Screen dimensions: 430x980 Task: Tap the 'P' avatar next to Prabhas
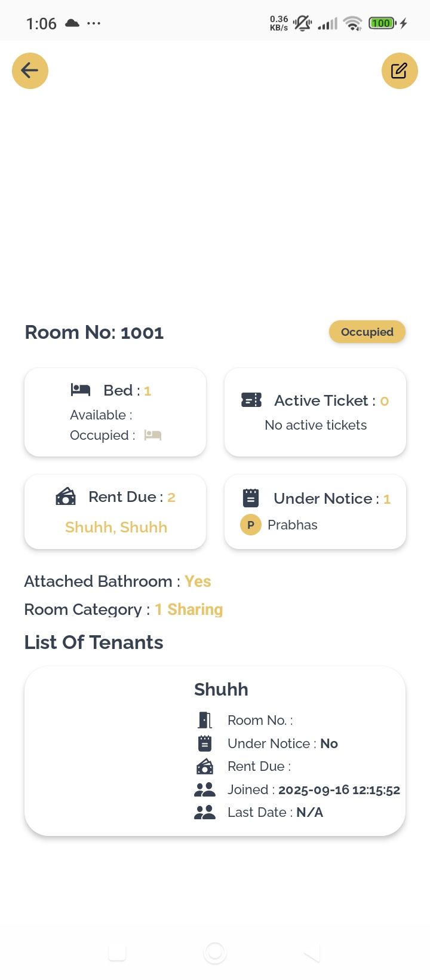pos(251,525)
